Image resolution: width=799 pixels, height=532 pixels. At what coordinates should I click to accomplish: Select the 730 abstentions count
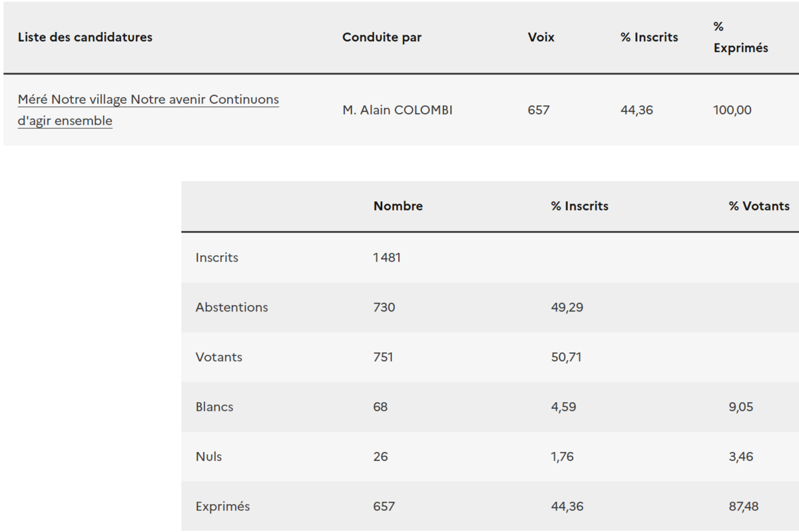click(384, 308)
